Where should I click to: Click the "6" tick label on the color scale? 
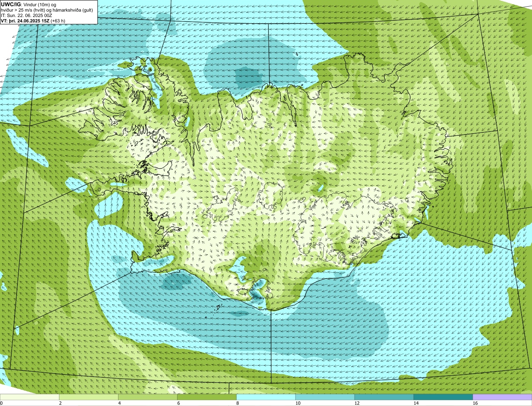(x=178, y=403)
